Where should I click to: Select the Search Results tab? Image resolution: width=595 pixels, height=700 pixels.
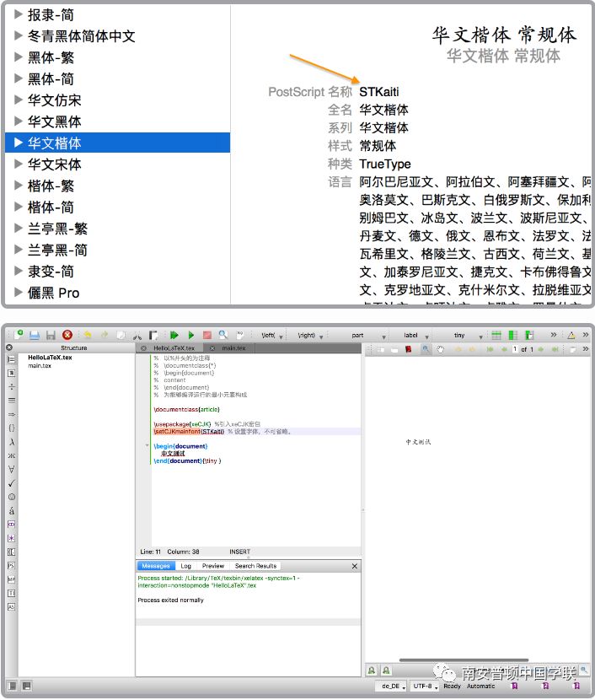click(255, 566)
